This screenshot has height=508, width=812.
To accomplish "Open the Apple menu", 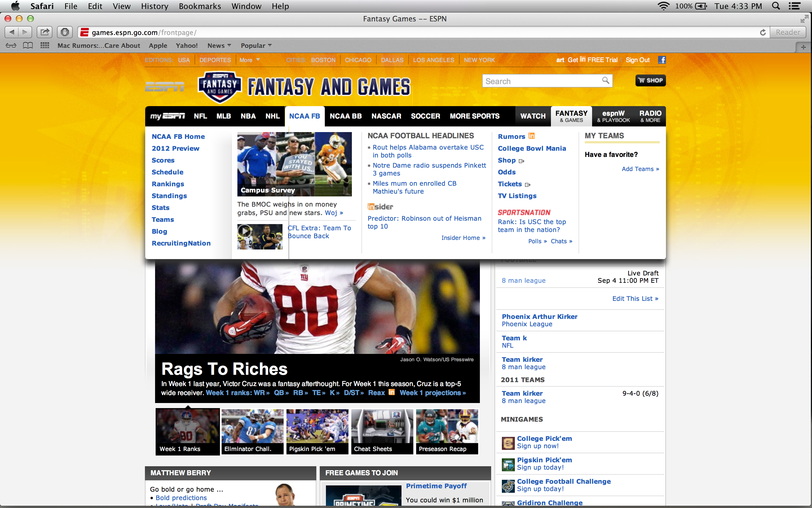I will coord(16,6).
